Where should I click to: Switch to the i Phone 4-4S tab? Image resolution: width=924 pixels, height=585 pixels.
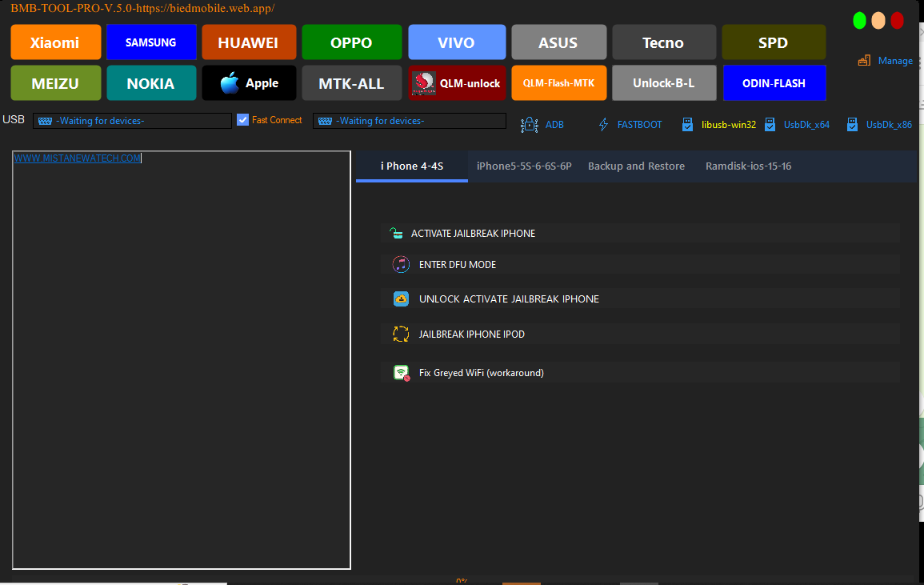tap(412, 166)
